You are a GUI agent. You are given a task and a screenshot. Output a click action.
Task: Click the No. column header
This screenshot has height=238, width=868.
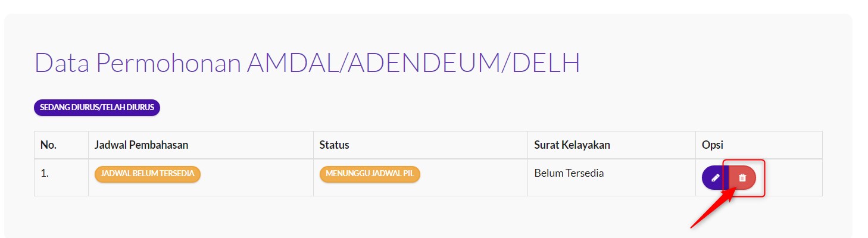pyautogui.click(x=48, y=145)
